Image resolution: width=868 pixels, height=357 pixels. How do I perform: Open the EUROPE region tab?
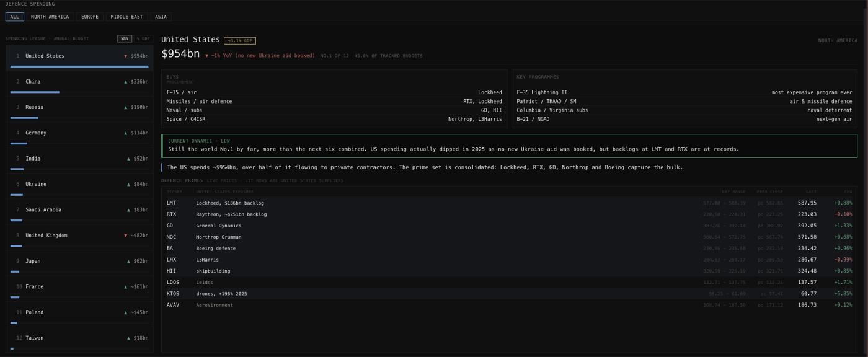click(90, 17)
